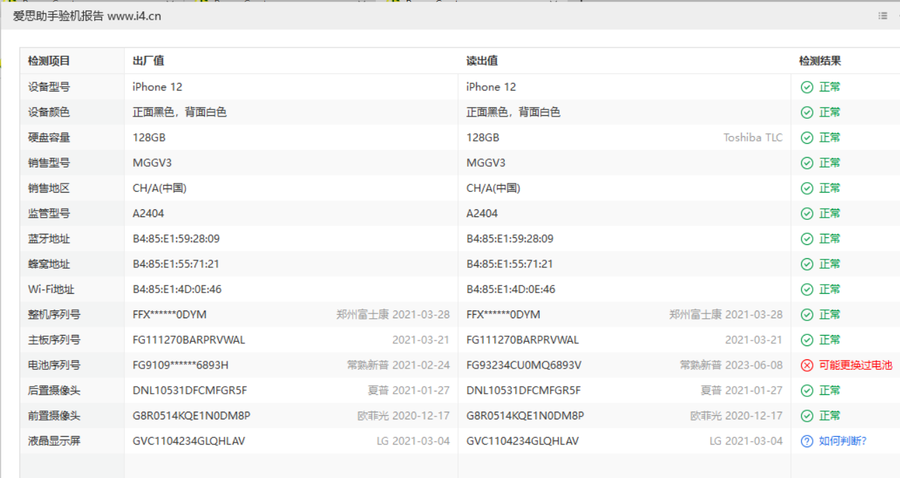Click the green check icon in 蜂窝地址 row
The image size is (900, 478).
point(807,264)
